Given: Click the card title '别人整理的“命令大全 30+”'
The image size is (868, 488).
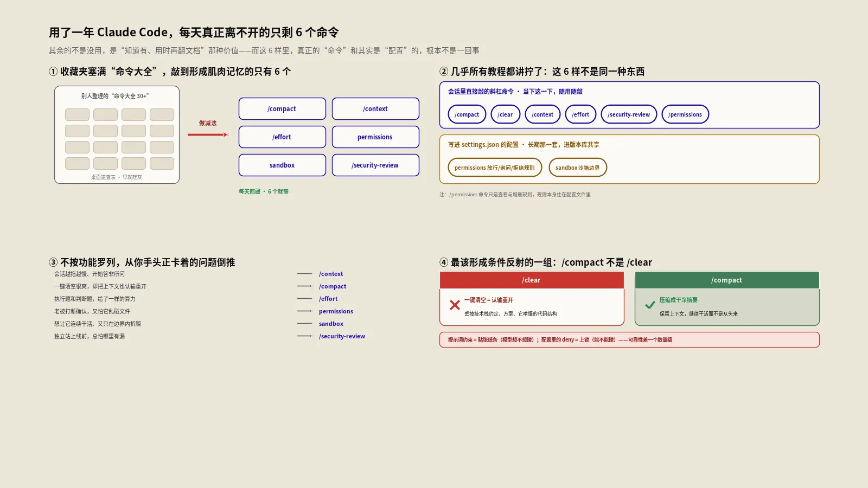Looking at the screenshot, I should pos(115,96).
